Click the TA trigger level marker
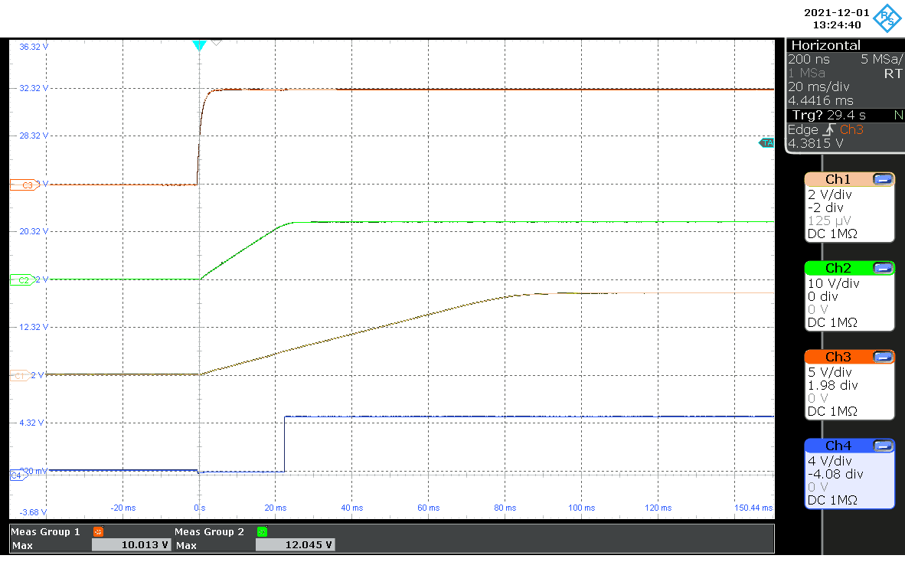Screen dimensions: 905x588 [766, 143]
